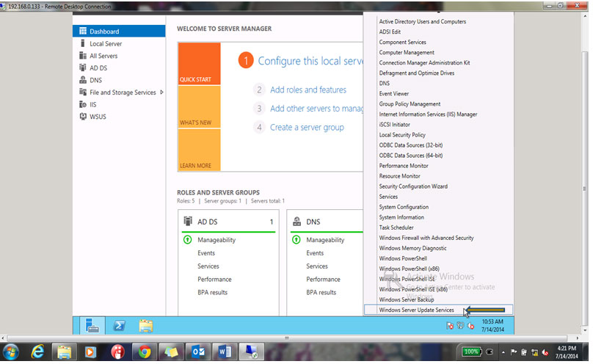The width and height of the screenshot is (593, 364).
Task: Open Performance Monitor menu entry
Action: click(404, 166)
